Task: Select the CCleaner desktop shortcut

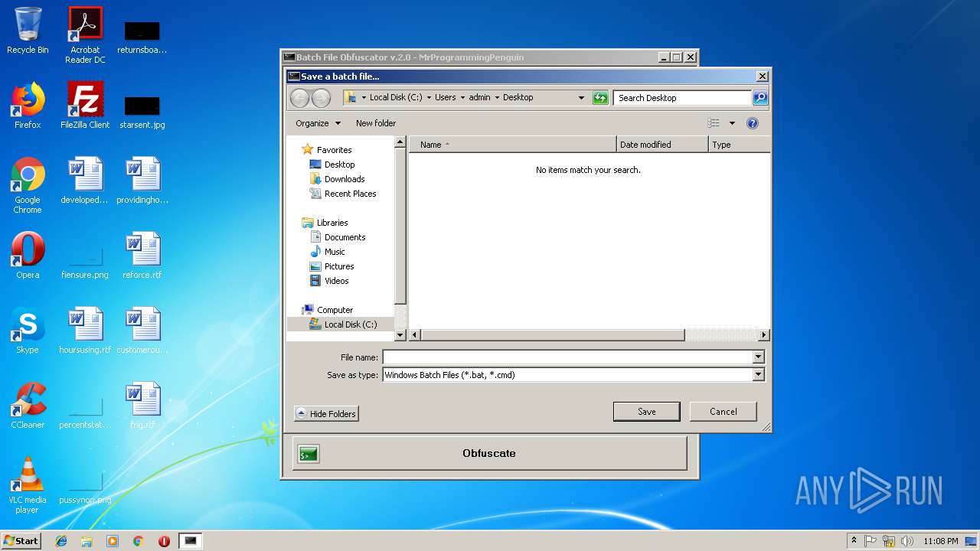Action: pyautogui.click(x=28, y=406)
